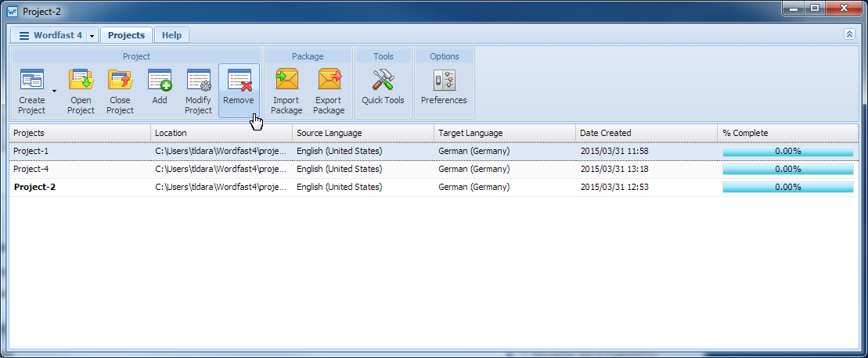Select the Project-4 row name
Viewport: 868px width, 358px height.
(31, 169)
